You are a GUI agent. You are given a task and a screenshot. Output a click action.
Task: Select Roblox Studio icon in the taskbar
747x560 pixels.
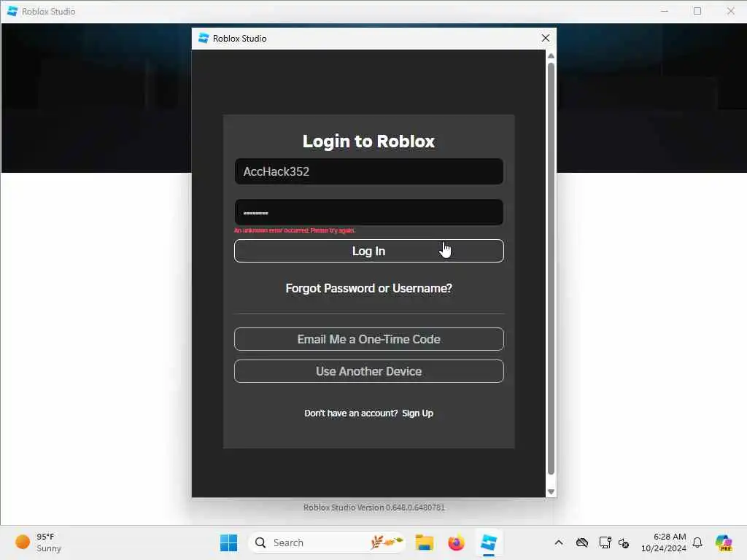(488, 542)
